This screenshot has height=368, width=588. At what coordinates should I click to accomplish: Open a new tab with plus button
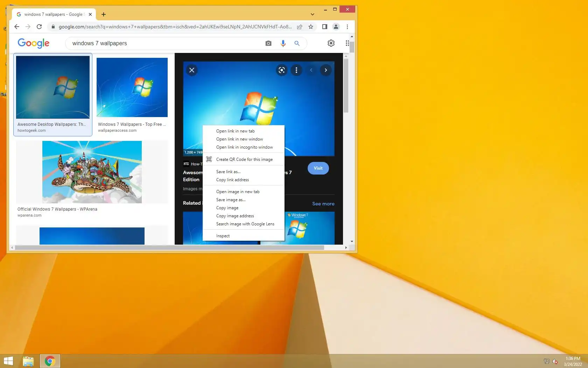coord(104,14)
